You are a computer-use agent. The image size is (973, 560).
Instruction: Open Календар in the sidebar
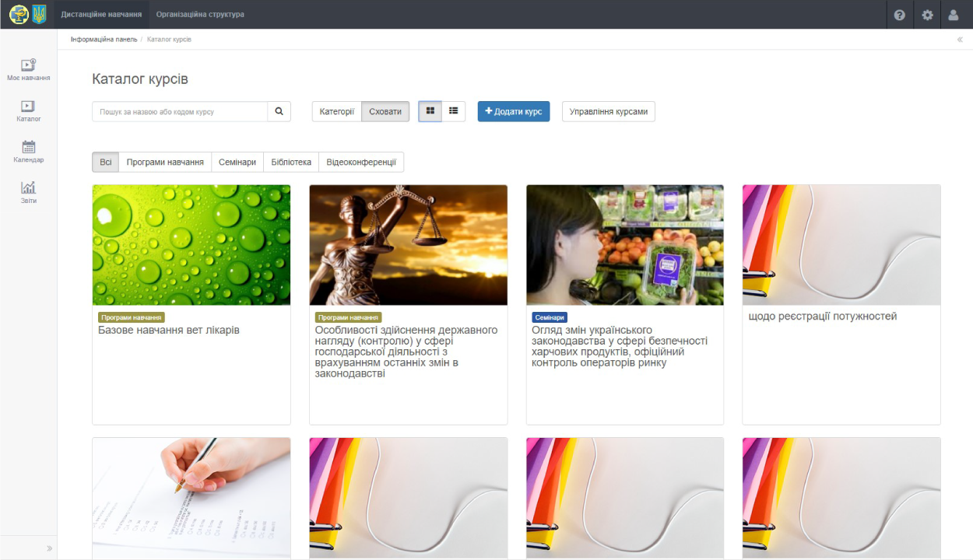point(29,152)
